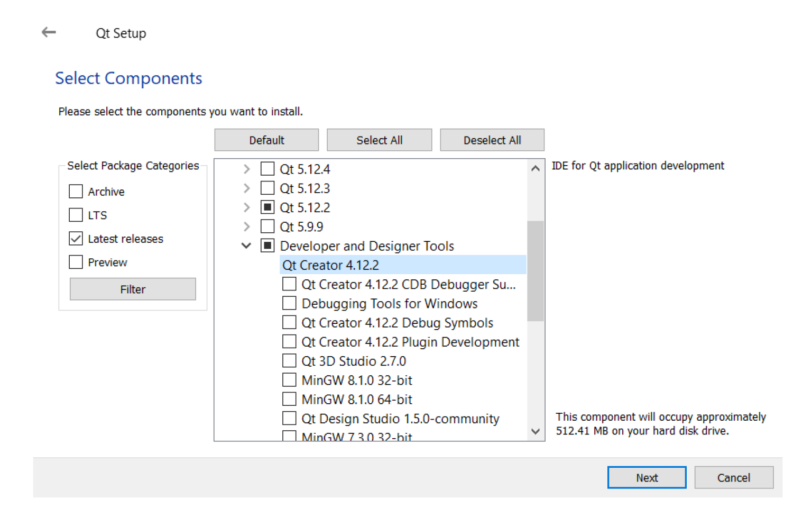Check Qt 3D Studio 2.7.0
The width and height of the screenshot is (812, 508).
click(x=289, y=361)
